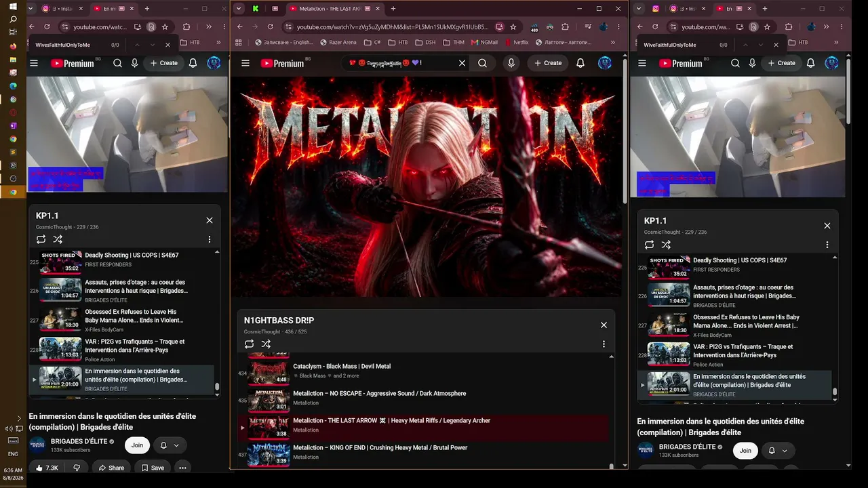The image size is (868, 488).
Task: Open notifications bell in middle YouTube header
Action: tap(580, 63)
